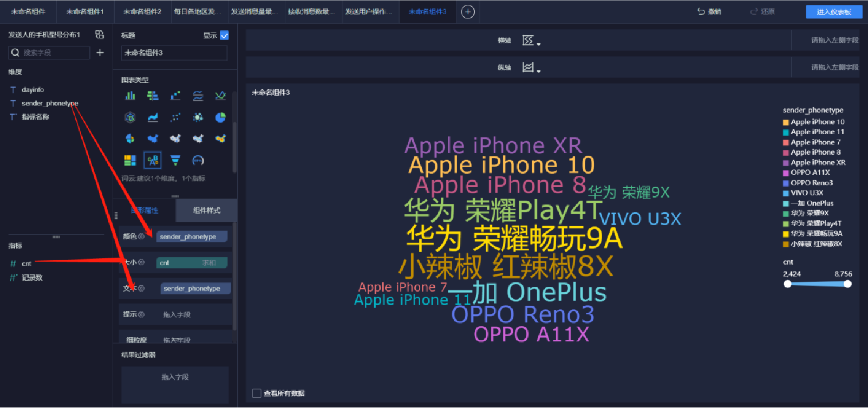This screenshot has height=408, width=868.
Task: Select the horizontal stacked bar chart type
Action: tap(153, 96)
